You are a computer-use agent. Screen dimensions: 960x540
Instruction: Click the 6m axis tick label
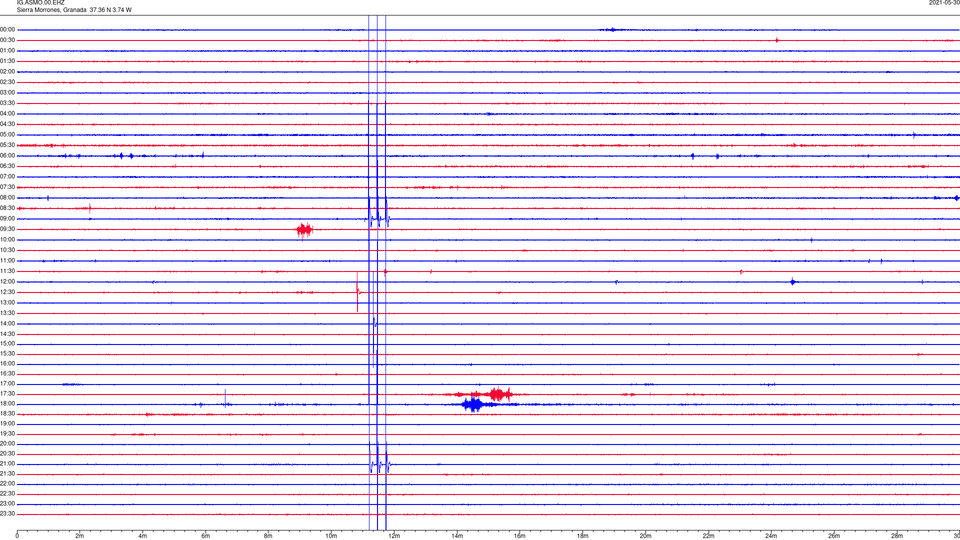pyautogui.click(x=206, y=536)
